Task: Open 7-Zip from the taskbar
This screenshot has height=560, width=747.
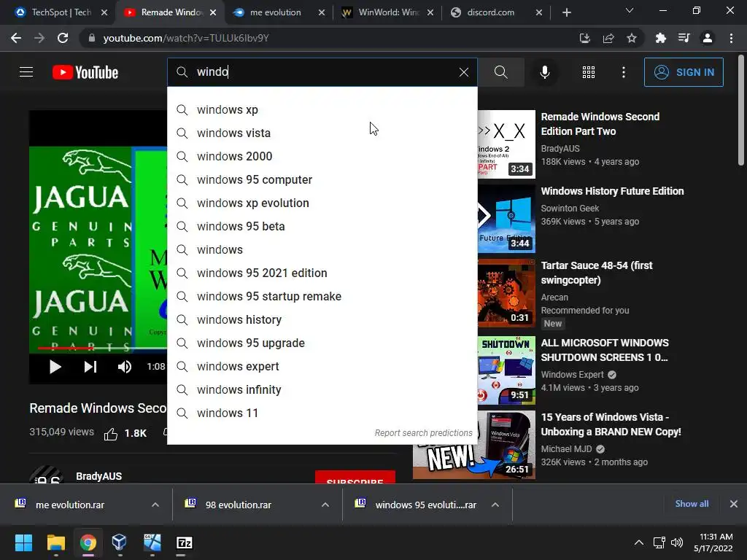Action: click(184, 542)
